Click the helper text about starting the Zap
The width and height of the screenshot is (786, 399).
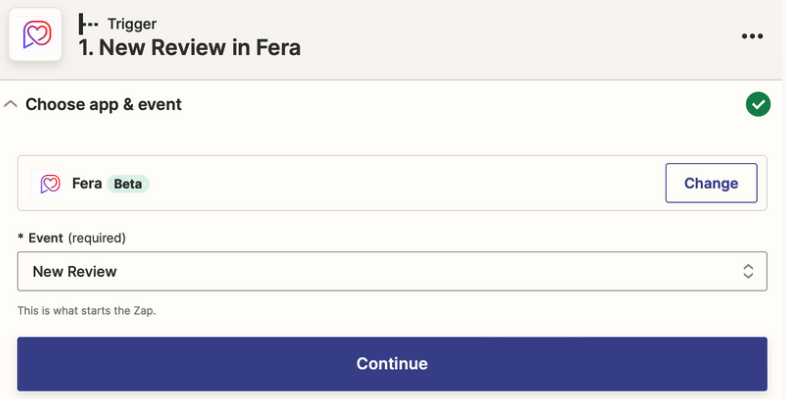(87, 311)
